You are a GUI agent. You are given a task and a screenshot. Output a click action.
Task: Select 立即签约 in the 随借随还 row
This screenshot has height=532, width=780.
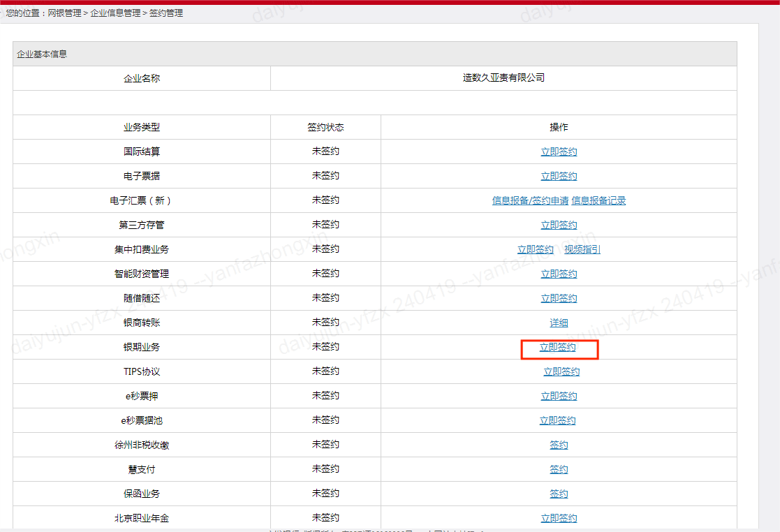[559, 298]
